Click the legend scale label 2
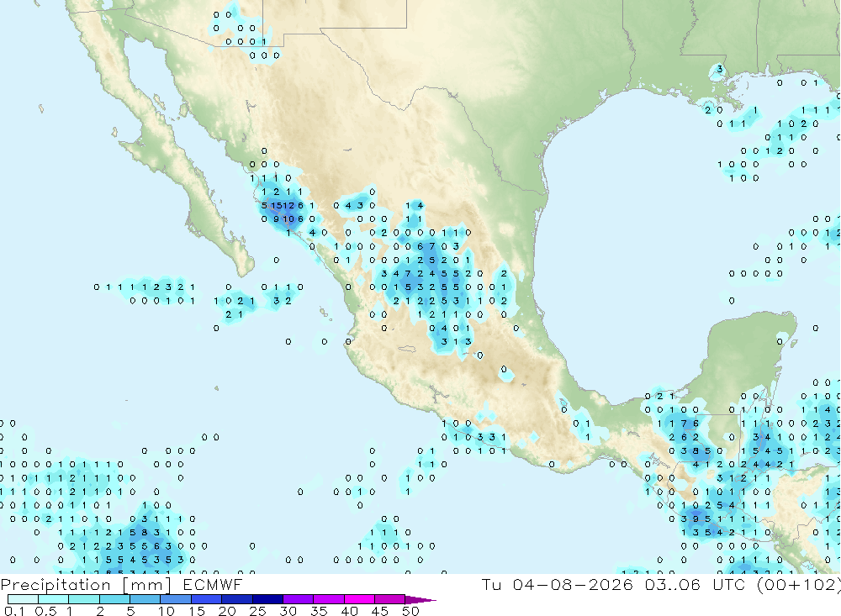This screenshot has height=616, width=841. click(100, 611)
